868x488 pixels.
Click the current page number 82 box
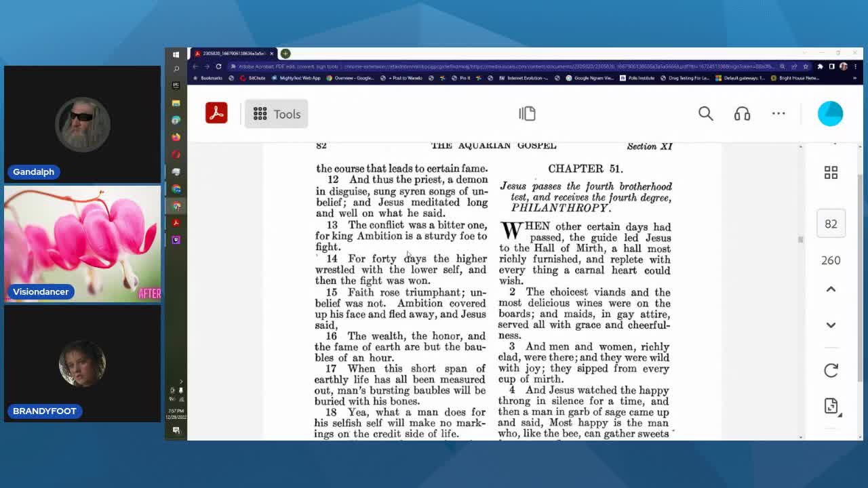pyautogui.click(x=831, y=224)
